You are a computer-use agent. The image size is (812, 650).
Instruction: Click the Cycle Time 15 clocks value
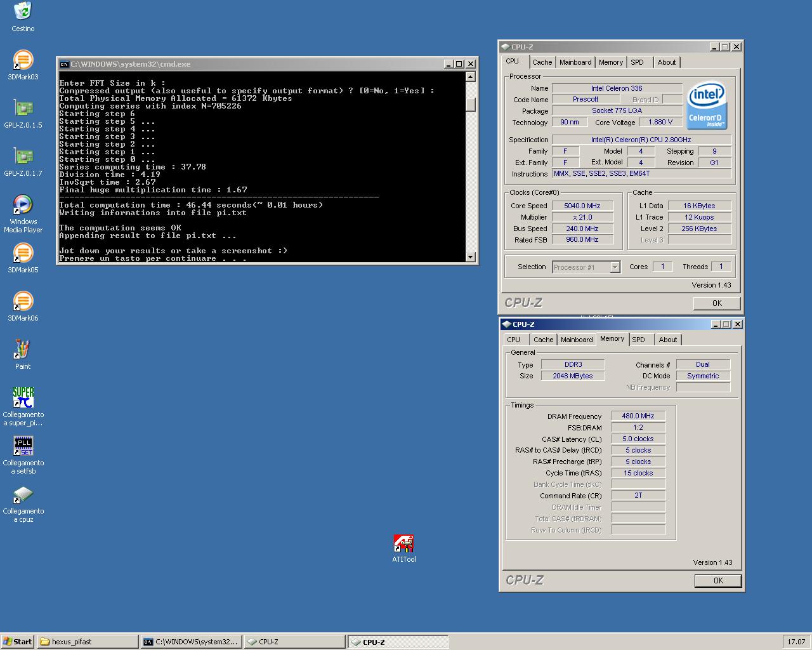tap(638, 473)
